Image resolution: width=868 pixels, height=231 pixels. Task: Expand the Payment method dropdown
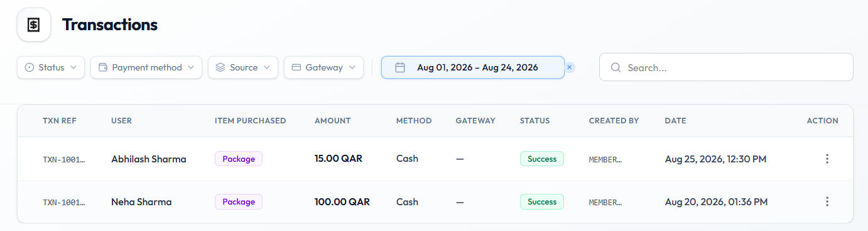(146, 67)
